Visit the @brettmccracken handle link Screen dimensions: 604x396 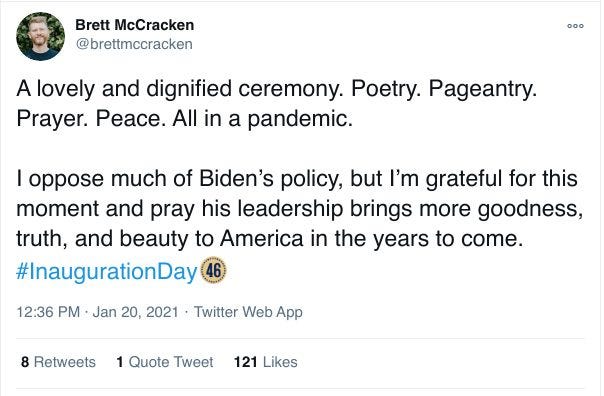tap(134, 44)
